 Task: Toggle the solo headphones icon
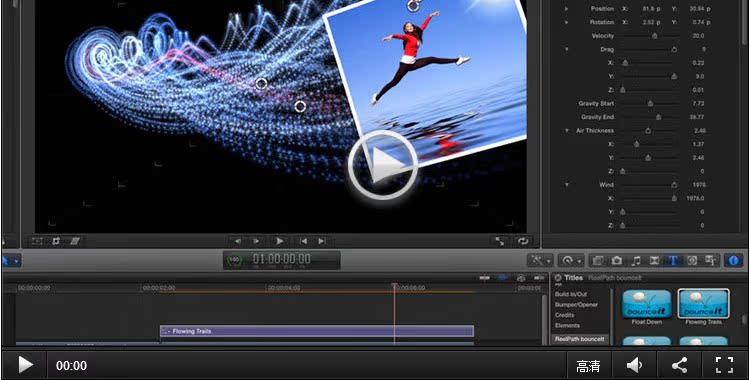pos(521,278)
